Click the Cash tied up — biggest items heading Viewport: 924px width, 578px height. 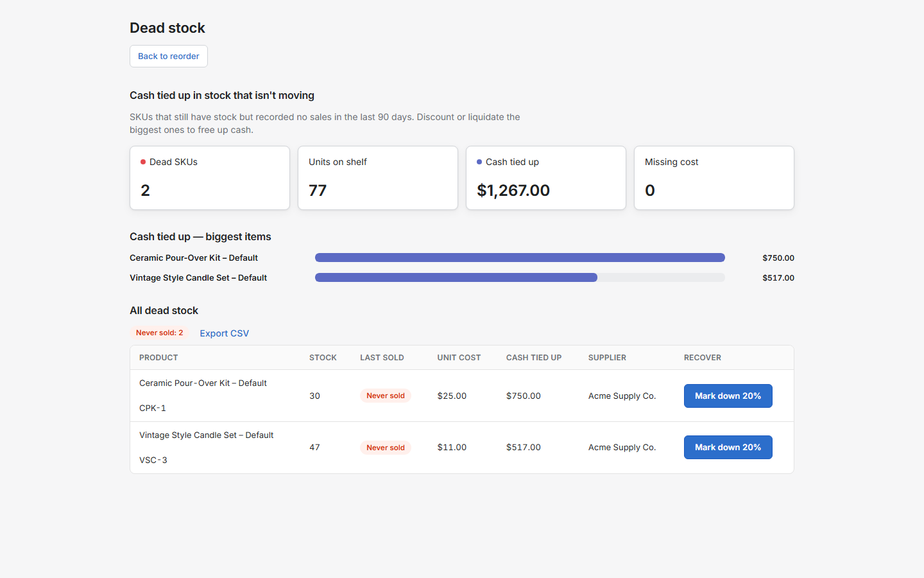click(200, 237)
